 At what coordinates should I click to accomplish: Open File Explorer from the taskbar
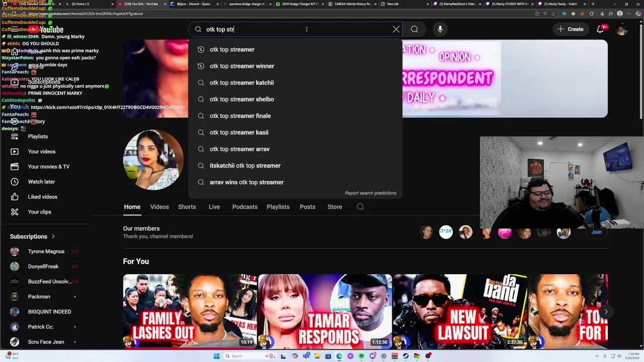coord(317,356)
